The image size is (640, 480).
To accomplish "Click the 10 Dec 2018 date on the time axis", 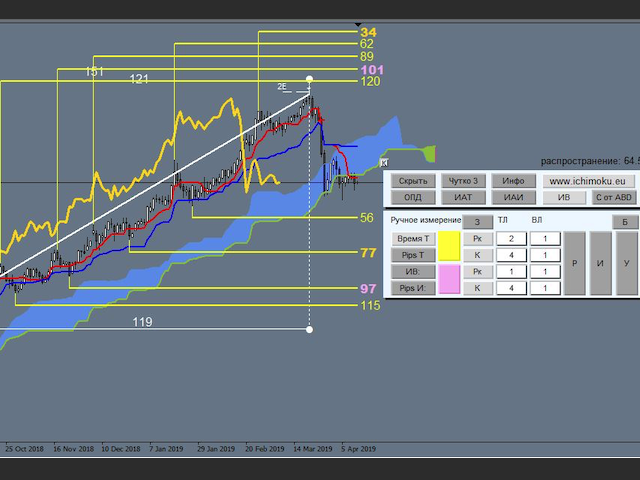I will click(121, 449).
